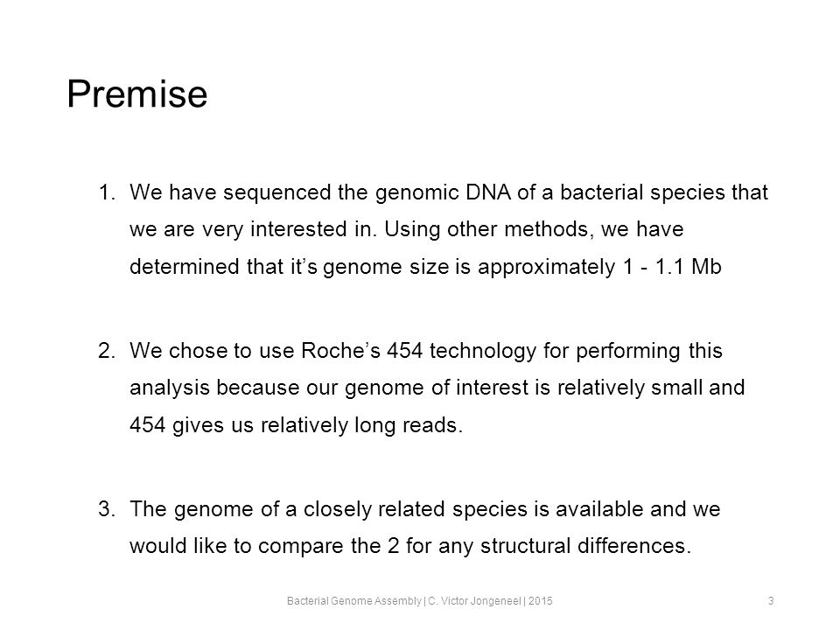Click author name C. Victor Jongeneel
840x630 pixels.
(x=474, y=601)
